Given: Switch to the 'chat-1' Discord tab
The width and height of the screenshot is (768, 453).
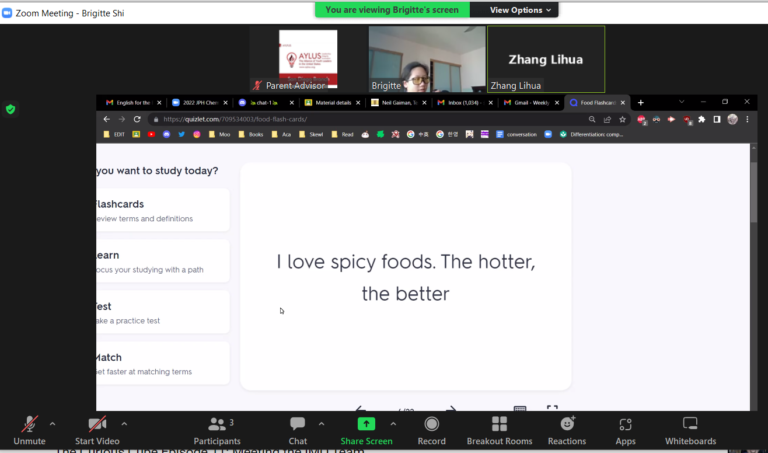Looking at the screenshot, I should [264, 103].
